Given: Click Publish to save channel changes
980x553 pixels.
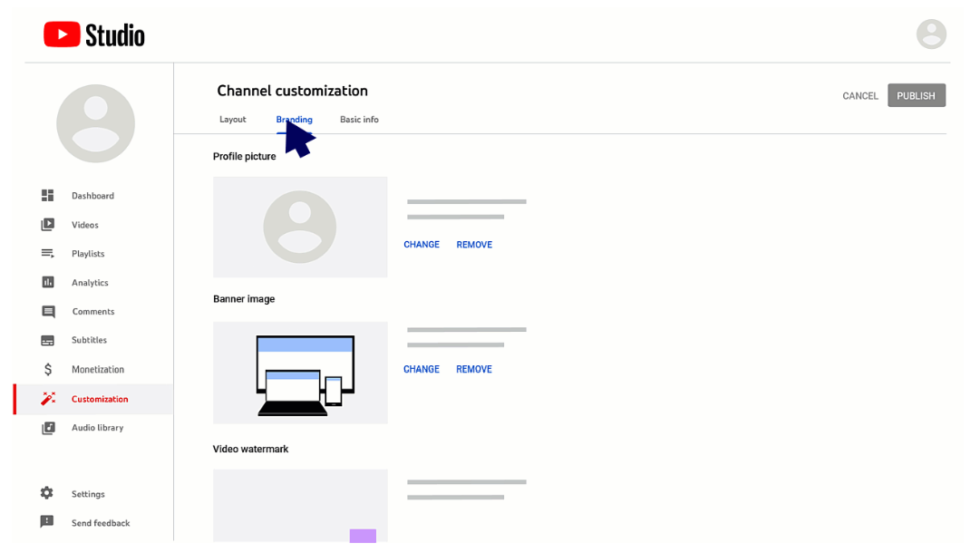Looking at the screenshot, I should [x=916, y=94].
